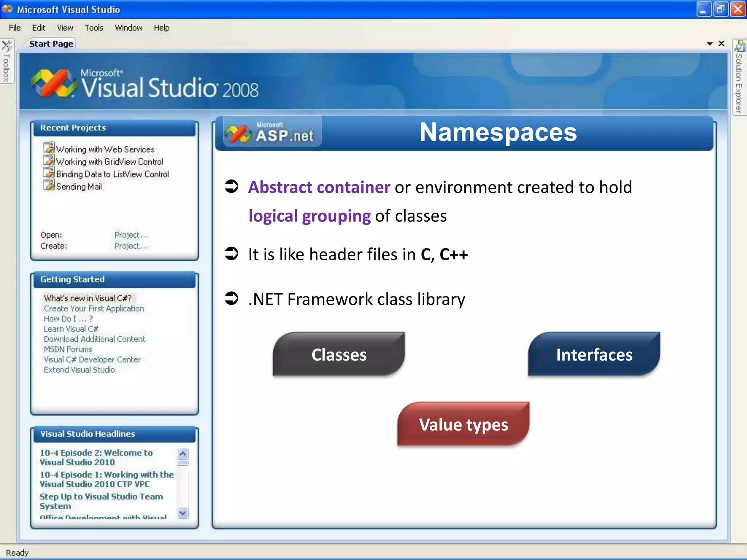Open the Tools menu
The height and width of the screenshot is (560, 747).
pos(94,28)
